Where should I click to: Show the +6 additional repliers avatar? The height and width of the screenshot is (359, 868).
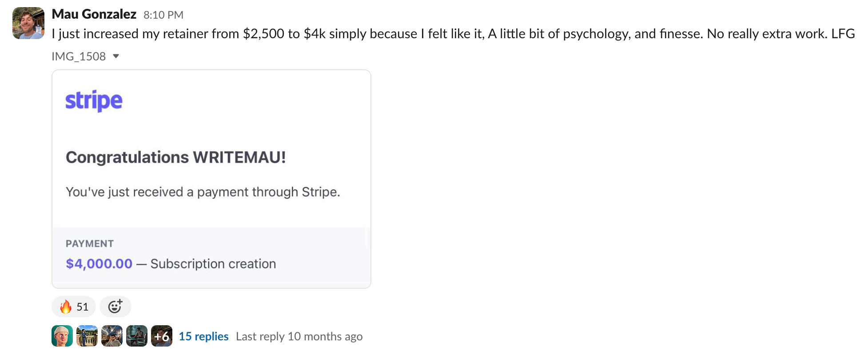[162, 336]
